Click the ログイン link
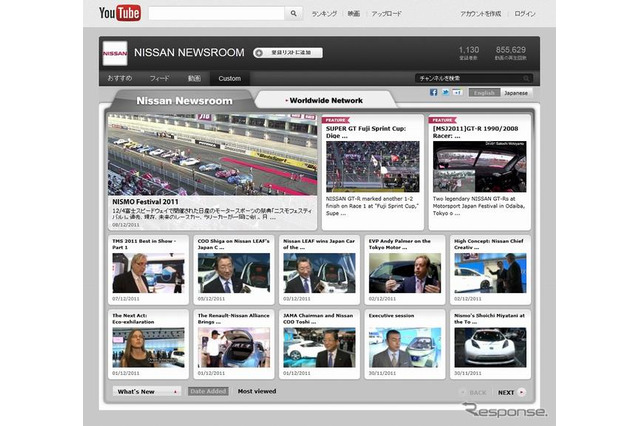Image resolution: width=640 pixels, height=426 pixels. pyautogui.click(x=525, y=13)
